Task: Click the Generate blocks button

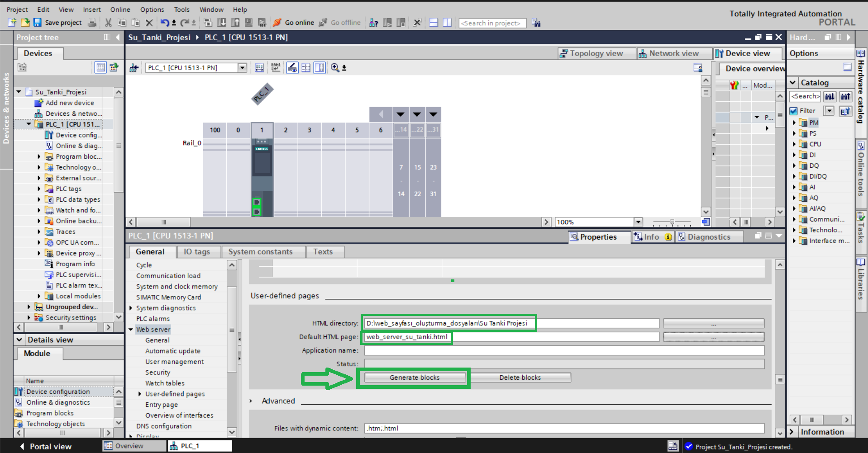Action: tap(414, 377)
